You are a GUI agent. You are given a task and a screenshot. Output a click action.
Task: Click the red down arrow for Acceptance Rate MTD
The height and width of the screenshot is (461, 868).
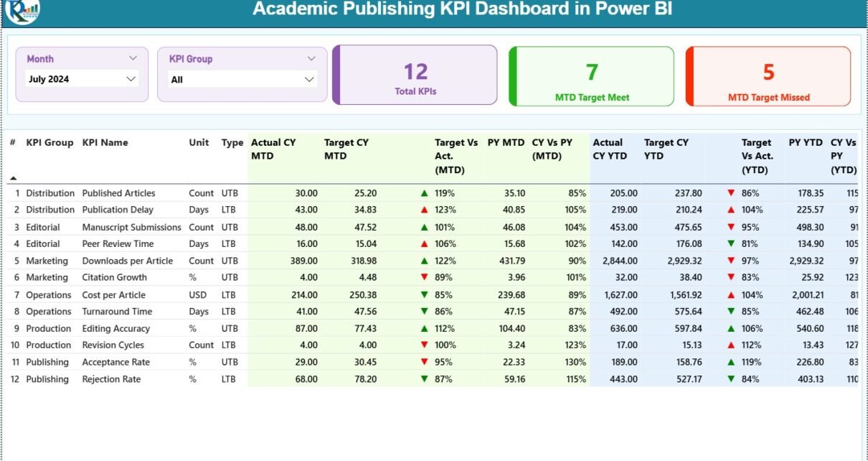point(425,362)
